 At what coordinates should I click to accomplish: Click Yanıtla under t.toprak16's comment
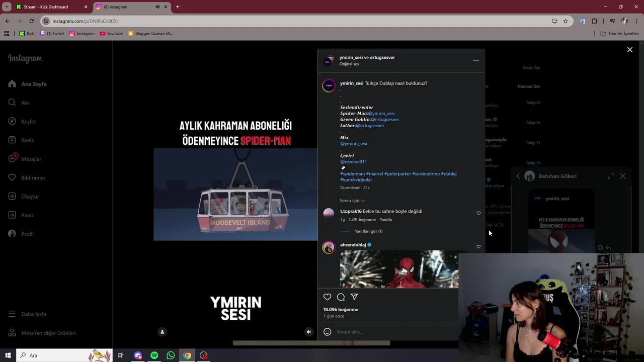pos(385,220)
